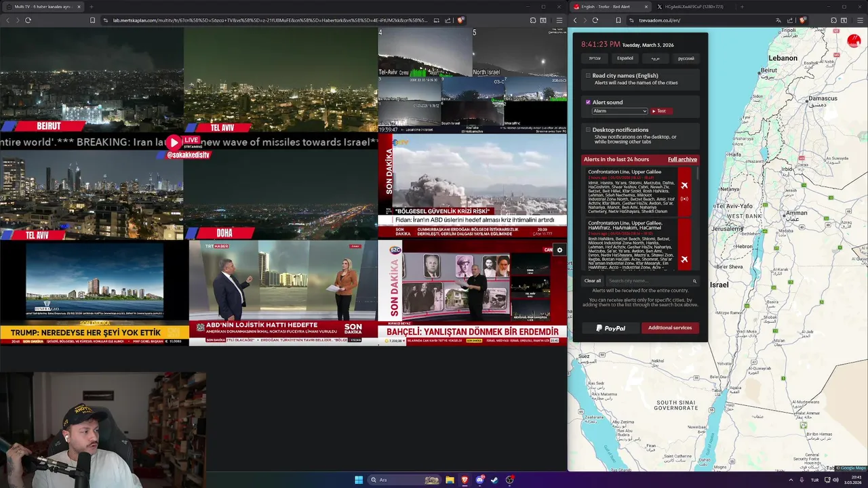Click the TUR keyboard language indicator
868x488 pixels.
[814, 480]
